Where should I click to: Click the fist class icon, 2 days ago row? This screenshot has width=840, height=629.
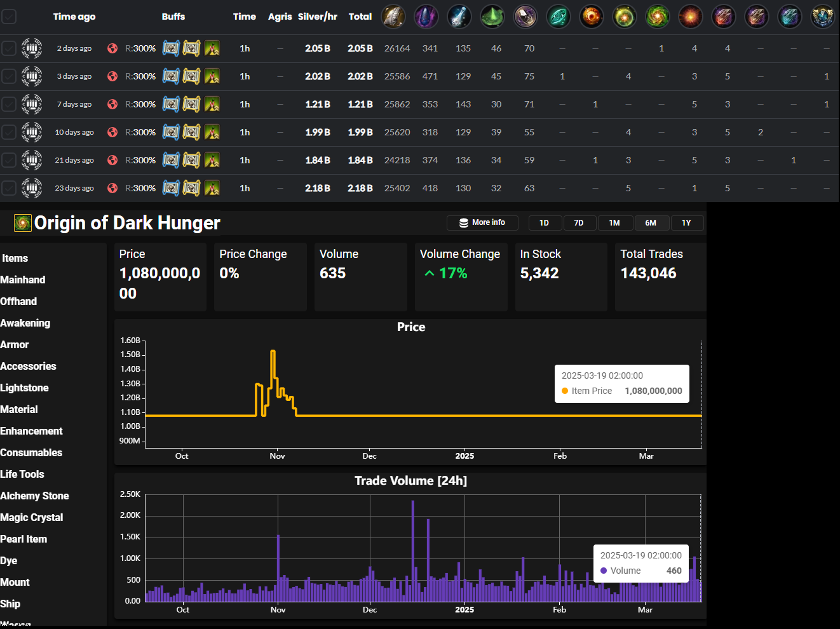tap(32, 48)
